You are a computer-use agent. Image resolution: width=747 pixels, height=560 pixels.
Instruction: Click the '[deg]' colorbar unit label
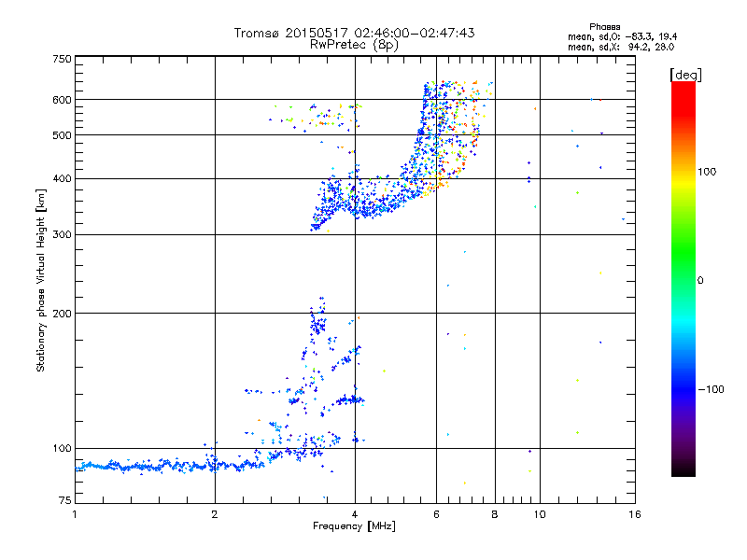tap(685, 75)
